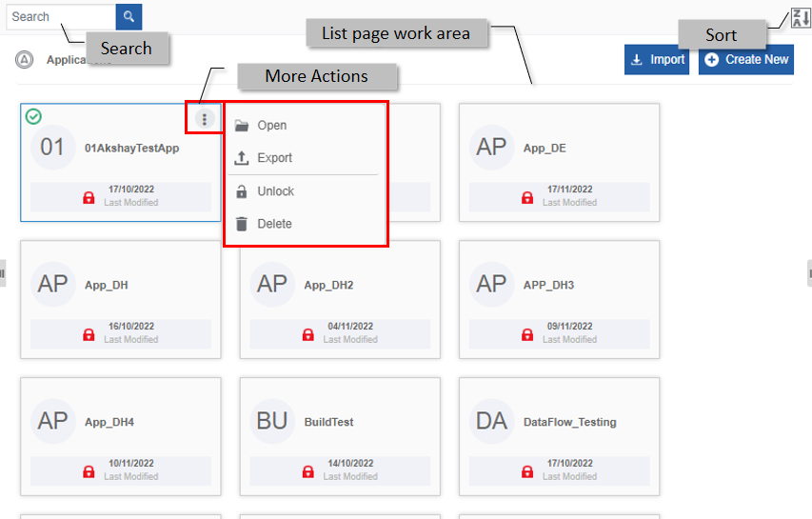Click the DA avatar of DataFlow_Testing
Image resolution: width=812 pixels, height=519 pixels.
pos(491,421)
